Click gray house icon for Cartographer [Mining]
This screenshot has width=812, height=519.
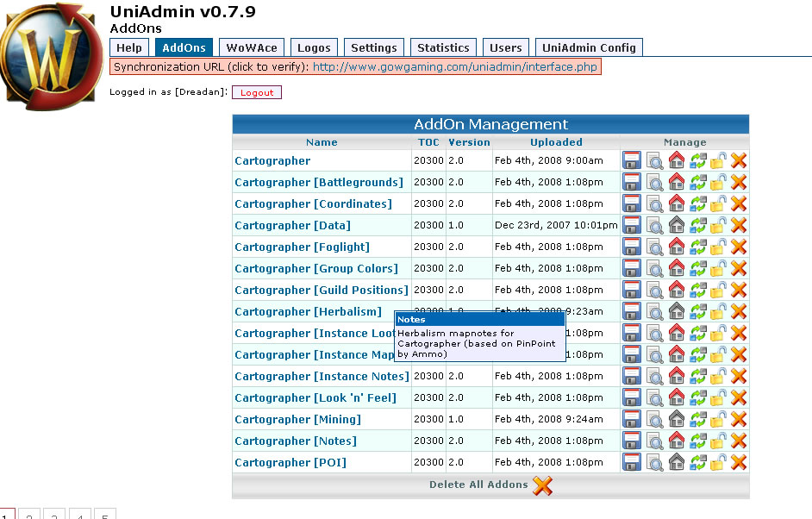(677, 419)
